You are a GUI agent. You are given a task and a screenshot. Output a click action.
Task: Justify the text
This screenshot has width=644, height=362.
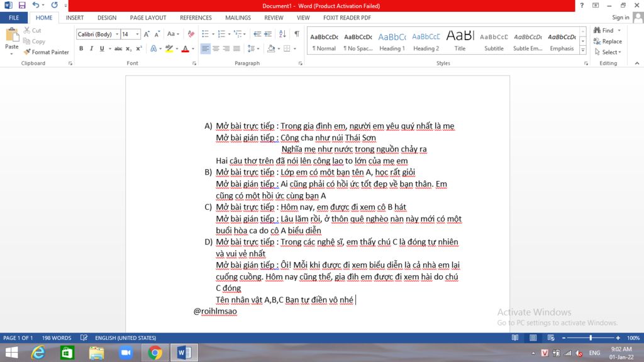(236, 48)
